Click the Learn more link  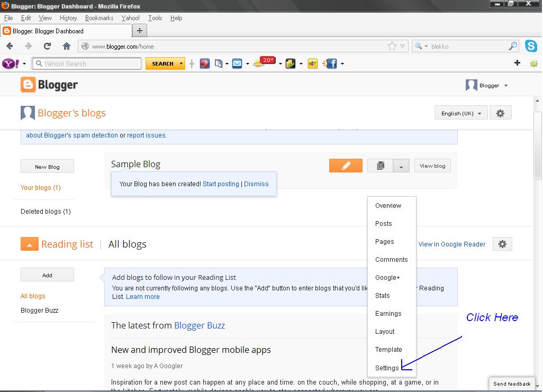tap(143, 297)
